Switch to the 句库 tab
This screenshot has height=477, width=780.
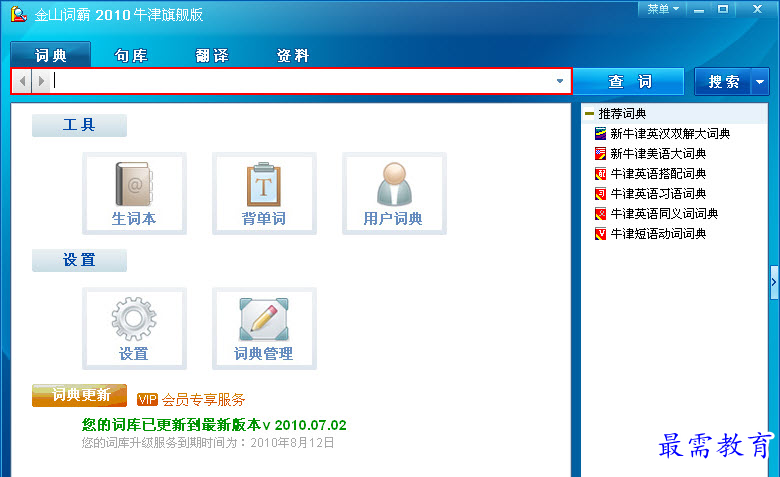pyautogui.click(x=131, y=55)
